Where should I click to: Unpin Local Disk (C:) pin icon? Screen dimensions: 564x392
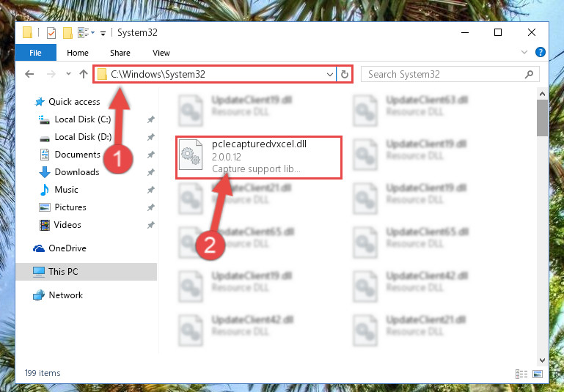[x=150, y=119]
